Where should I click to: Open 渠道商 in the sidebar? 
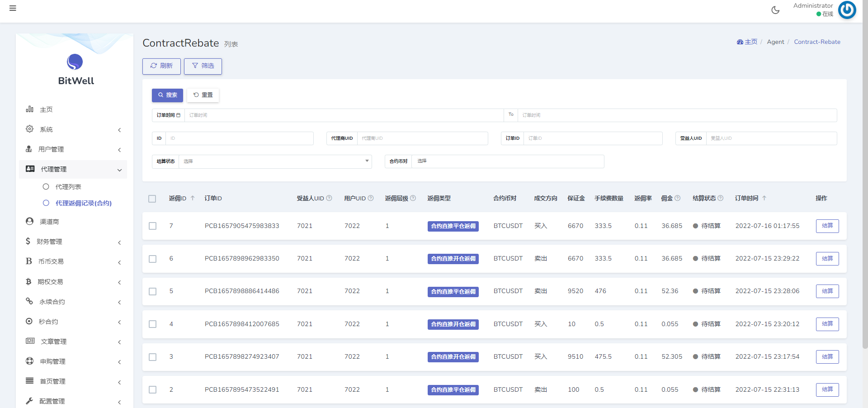[49, 222]
